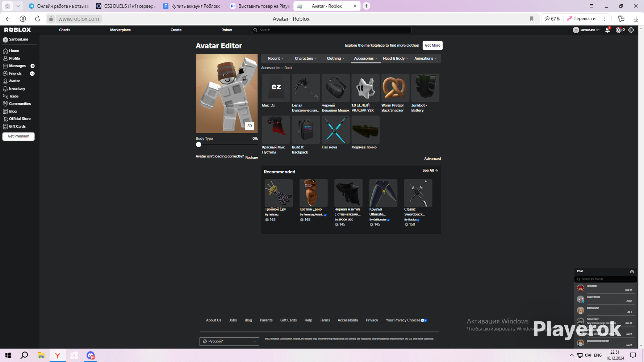
Task: Open Messages in the sidebar
Action: pos(18,66)
